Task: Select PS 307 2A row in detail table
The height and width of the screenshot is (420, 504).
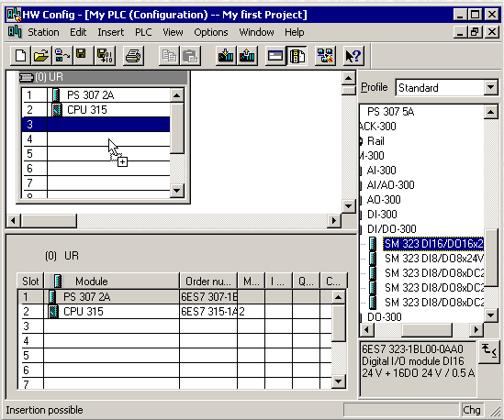Action: click(176, 297)
